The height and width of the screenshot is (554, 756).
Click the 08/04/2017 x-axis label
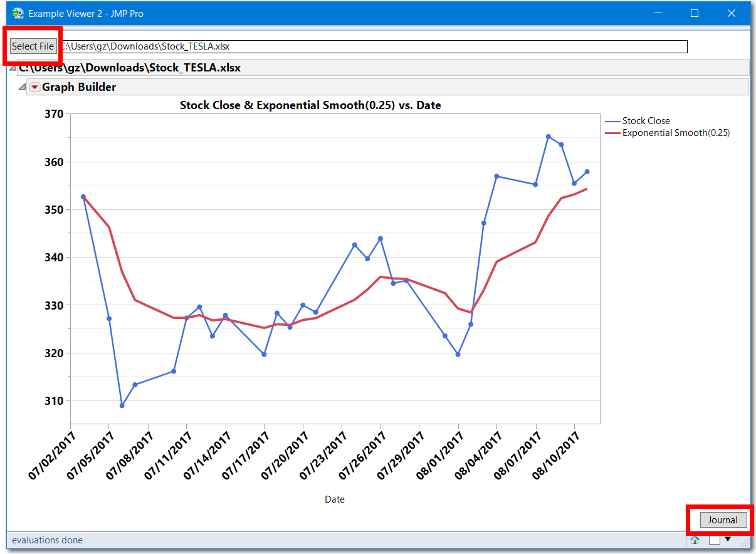479,457
